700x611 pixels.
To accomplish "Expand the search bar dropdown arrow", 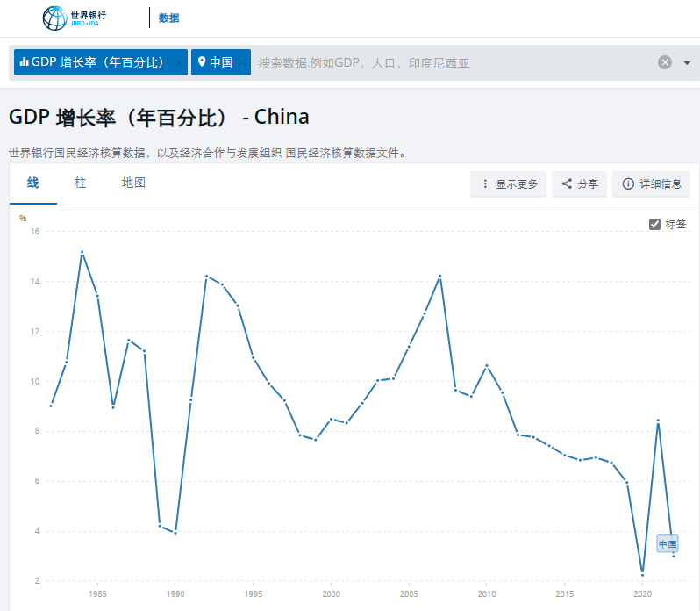I will coord(687,62).
